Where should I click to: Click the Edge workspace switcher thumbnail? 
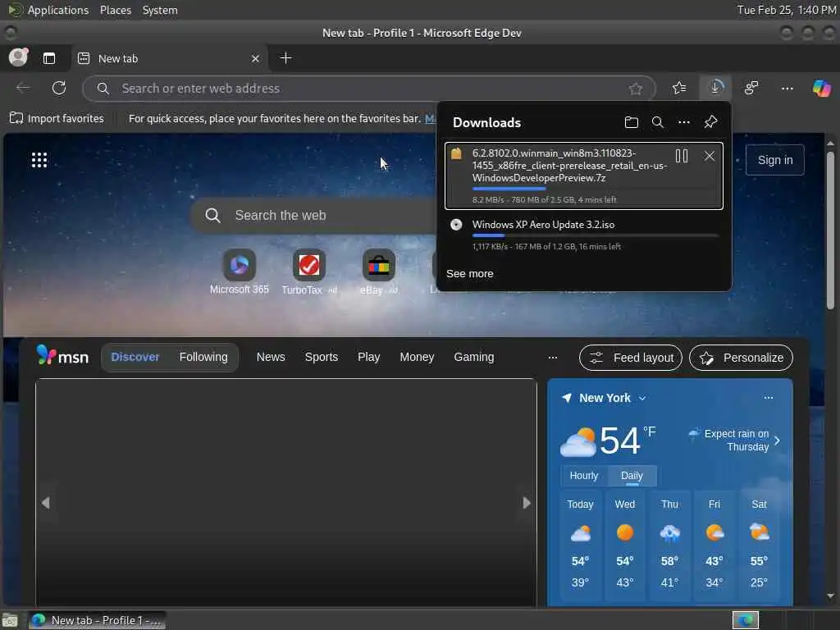(x=745, y=620)
